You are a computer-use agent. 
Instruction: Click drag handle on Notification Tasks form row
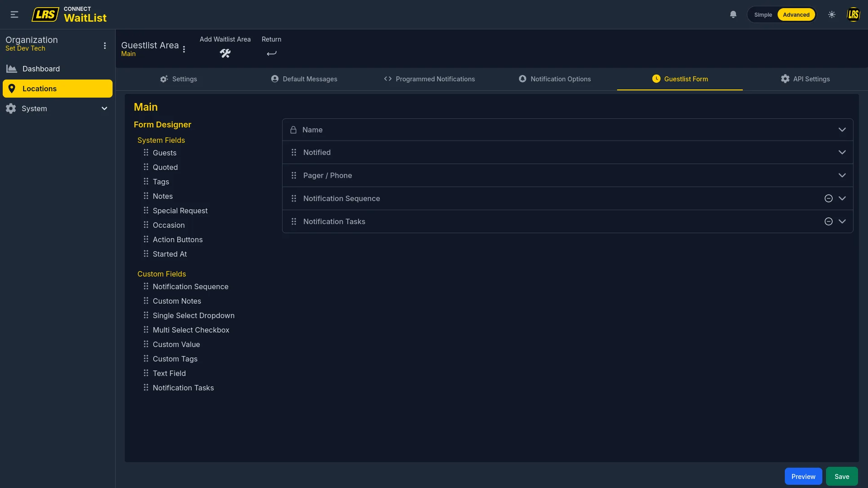(x=294, y=221)
